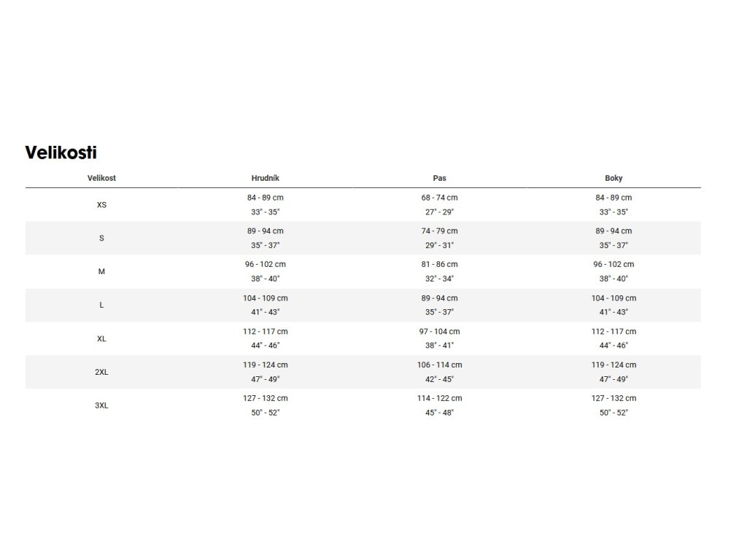This screenshot has width=747, height=560.
Task: Click the 68 - 74 cm waist value
Action: pyautogui.click(x=439, y=198)
